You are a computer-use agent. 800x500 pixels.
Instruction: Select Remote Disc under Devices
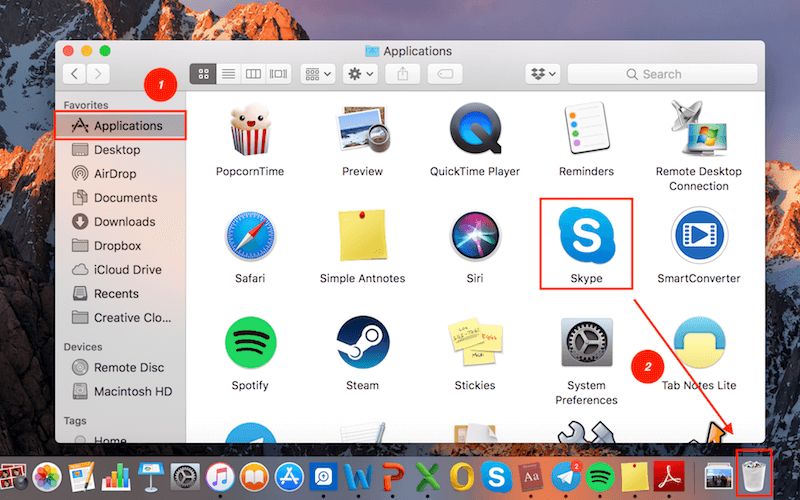(x=120, y=367)
